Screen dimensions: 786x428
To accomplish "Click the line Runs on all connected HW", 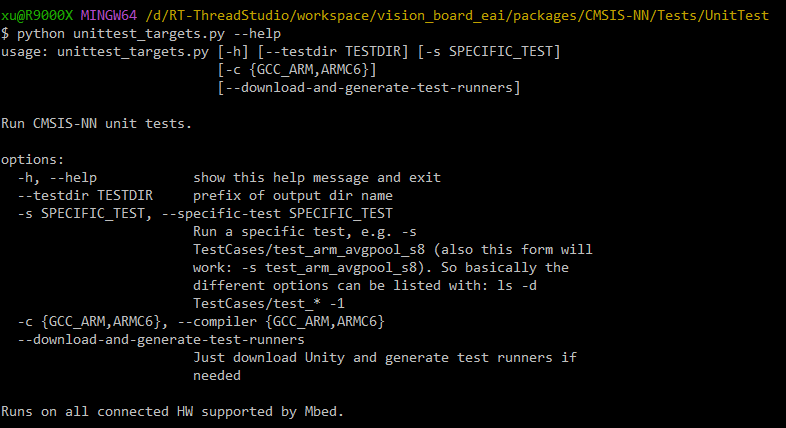I will (x=172, y=411).
